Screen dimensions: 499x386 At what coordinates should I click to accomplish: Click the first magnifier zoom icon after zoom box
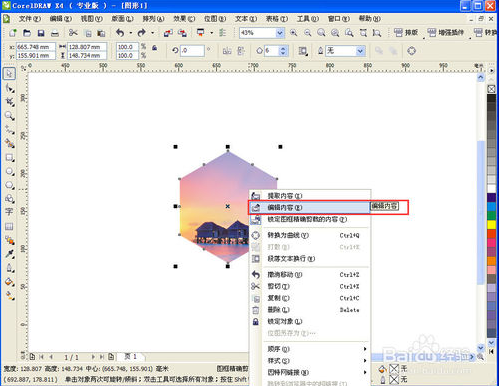point(294,33)
